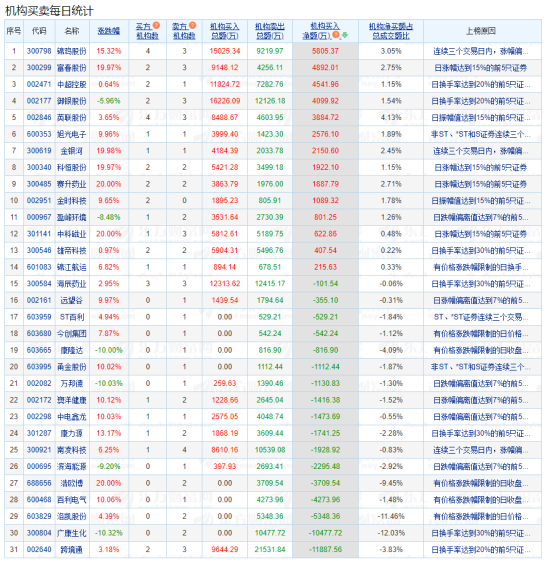Open 旭光电子 stock name link

(x=72, y=134)
